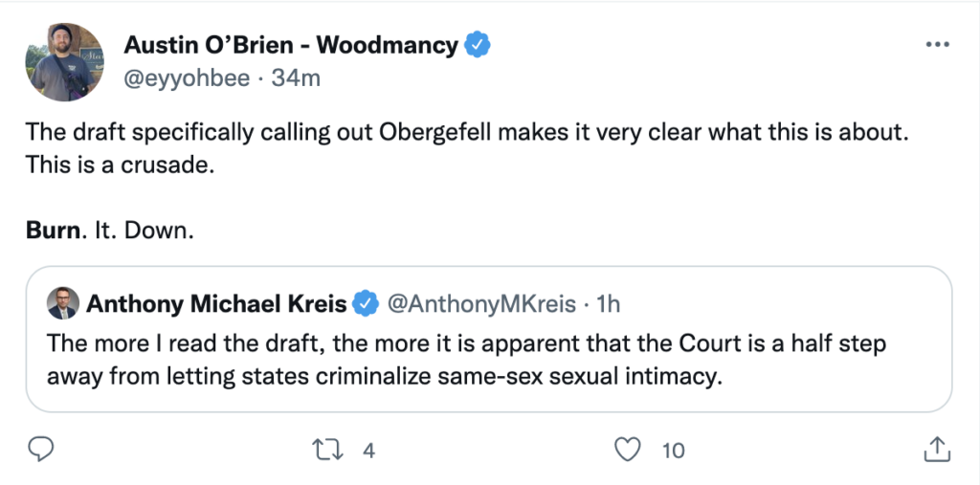Click the 34m timestamp of the tweet

point(296,78)
